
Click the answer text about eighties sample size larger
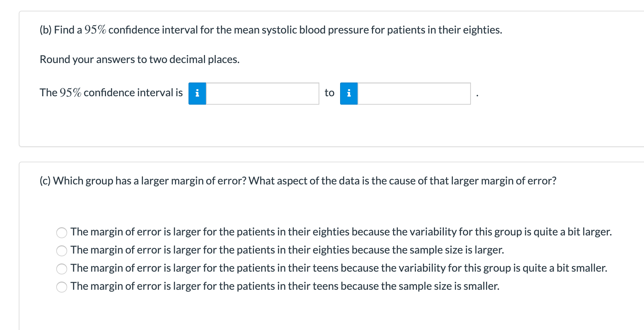[287, 250]
